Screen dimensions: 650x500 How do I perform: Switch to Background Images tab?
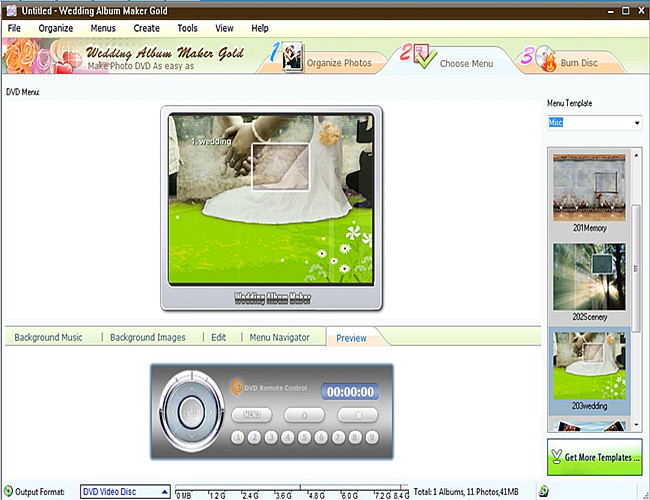point(148,337)
